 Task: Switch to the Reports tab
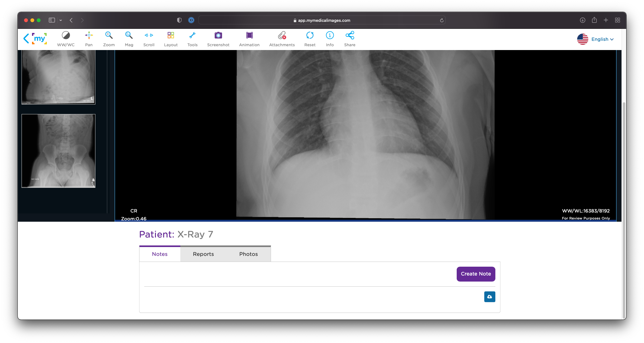203,254
